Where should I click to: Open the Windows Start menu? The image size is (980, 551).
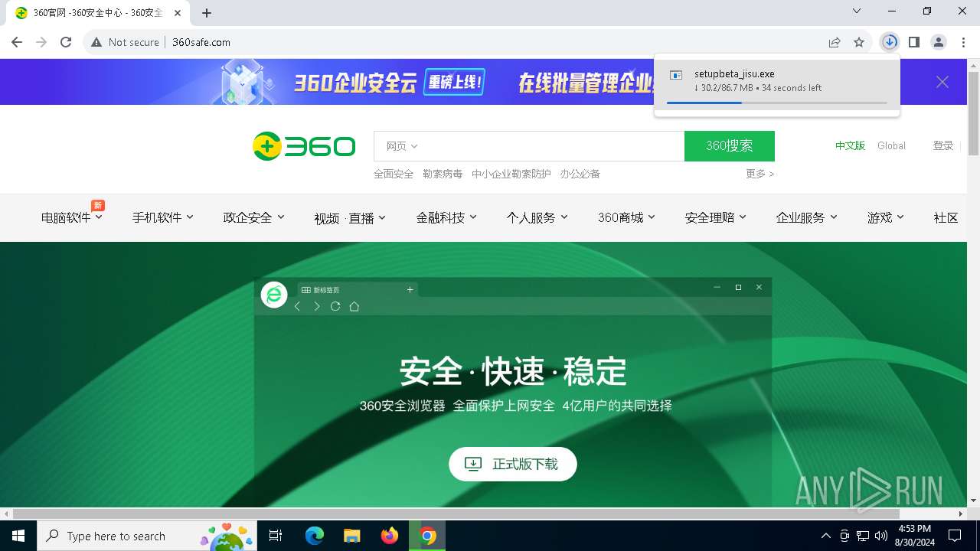coord(18,536)
